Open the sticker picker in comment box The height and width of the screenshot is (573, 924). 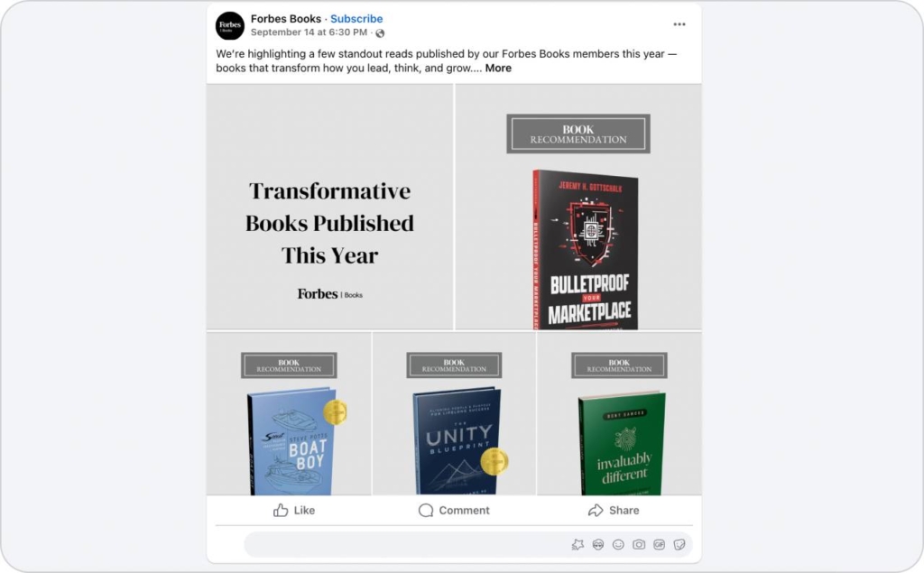click(679, 545)
